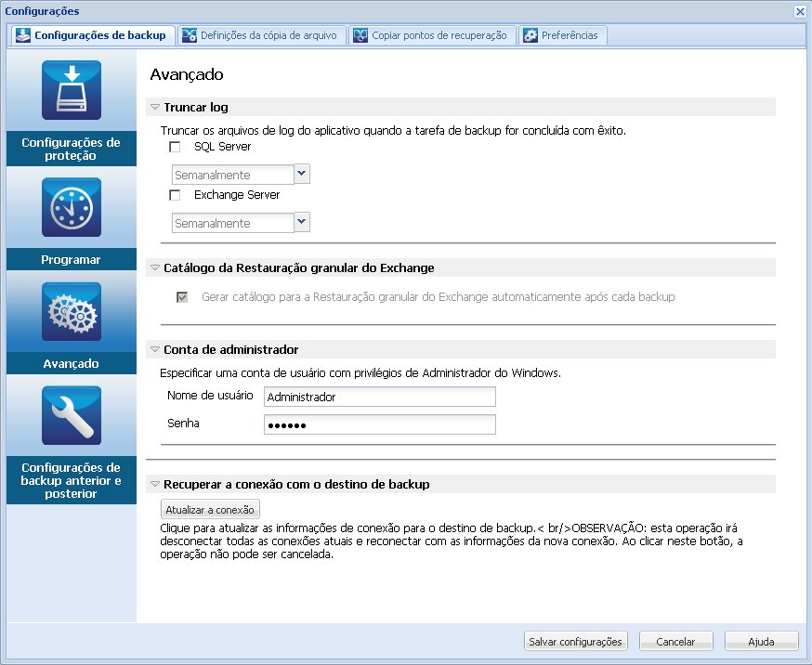Click the Copiar pontos de recuperação tab icon

pyautogui.click(x=360, y=35)
